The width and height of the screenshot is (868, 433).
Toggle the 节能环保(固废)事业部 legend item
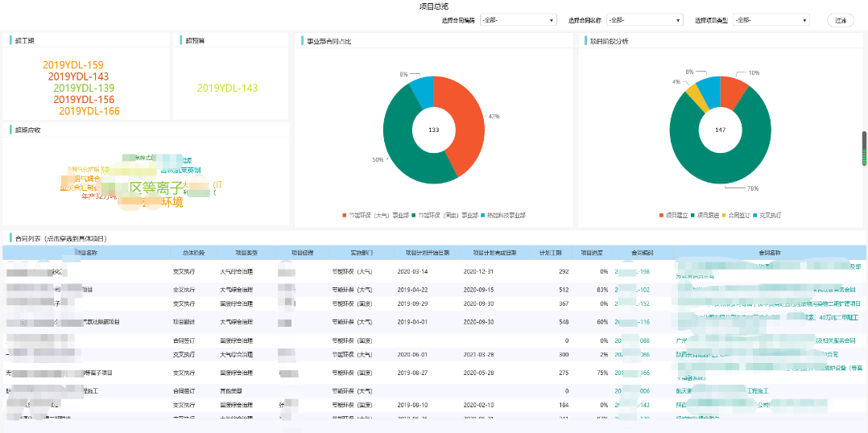(x=445, y=215)
